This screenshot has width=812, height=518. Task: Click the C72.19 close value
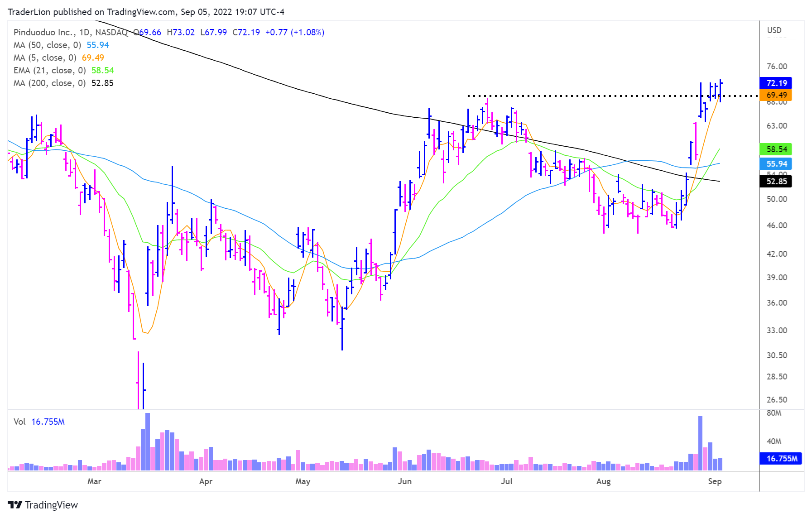pos(246,32)
